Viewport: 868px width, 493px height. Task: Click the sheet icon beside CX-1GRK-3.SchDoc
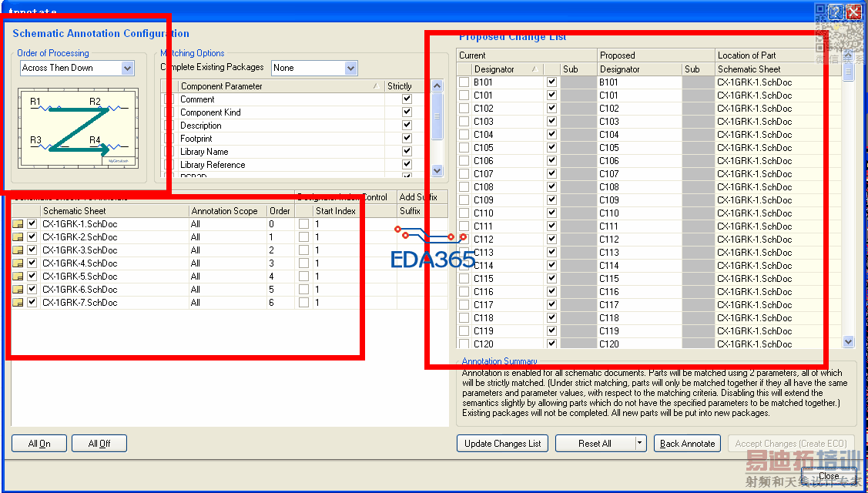pos(18,250)
